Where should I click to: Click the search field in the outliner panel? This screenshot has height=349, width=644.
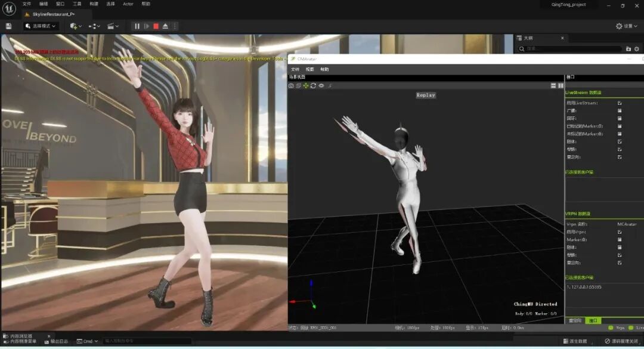point(569,49)
